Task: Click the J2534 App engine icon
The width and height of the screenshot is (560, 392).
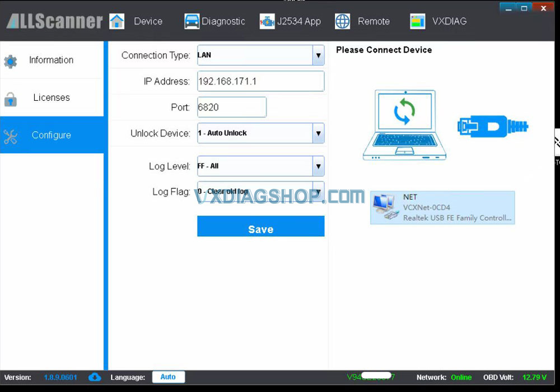Action: (x=267, y=21)
